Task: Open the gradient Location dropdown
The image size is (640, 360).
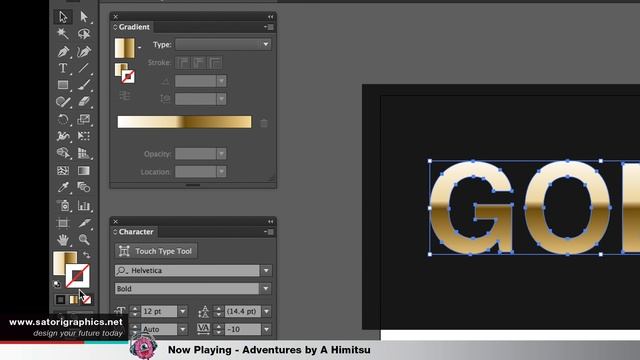Action: (221, 172)
